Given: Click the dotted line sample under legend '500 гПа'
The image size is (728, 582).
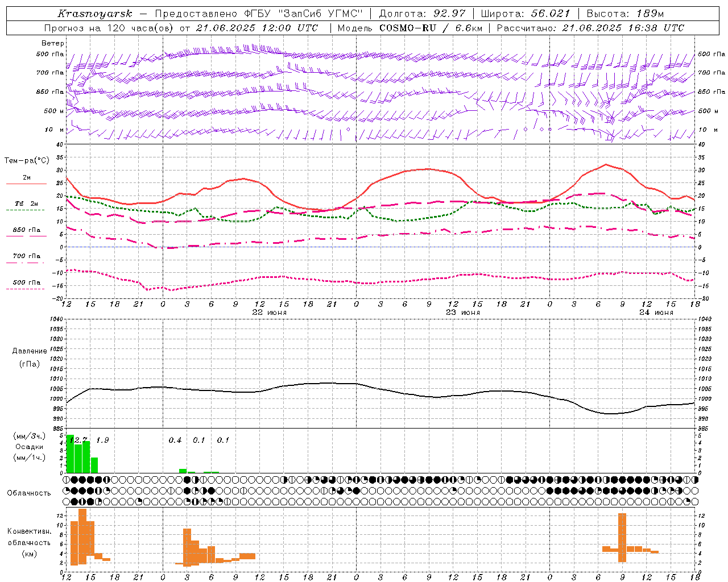Looking at the screenshot, I should pyautogui.click(x=26, y=289).
